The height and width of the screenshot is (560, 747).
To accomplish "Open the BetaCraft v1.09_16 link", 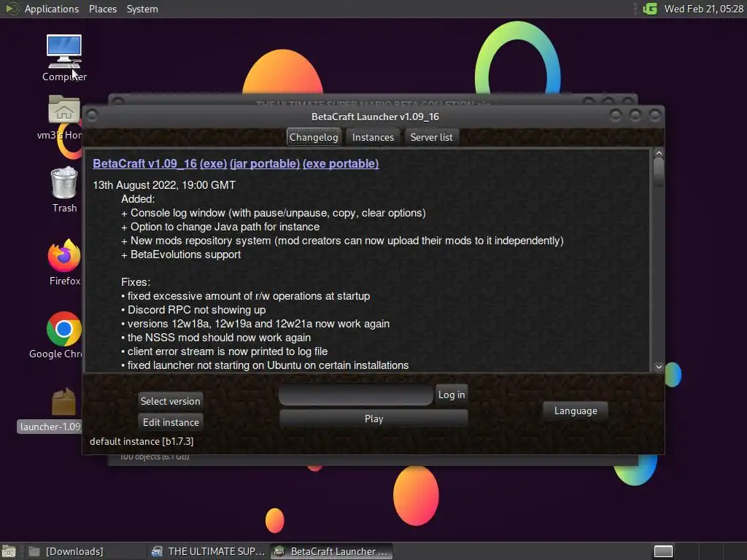I will point(145,163).
